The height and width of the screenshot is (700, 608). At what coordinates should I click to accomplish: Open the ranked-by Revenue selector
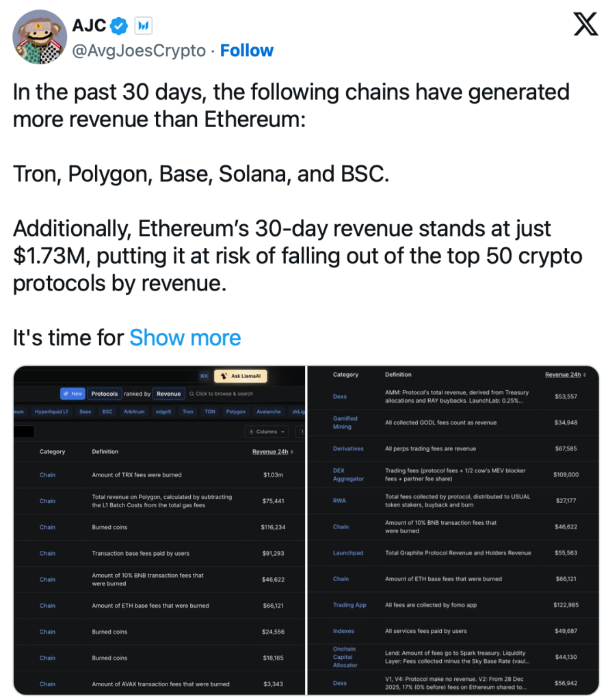168,394
